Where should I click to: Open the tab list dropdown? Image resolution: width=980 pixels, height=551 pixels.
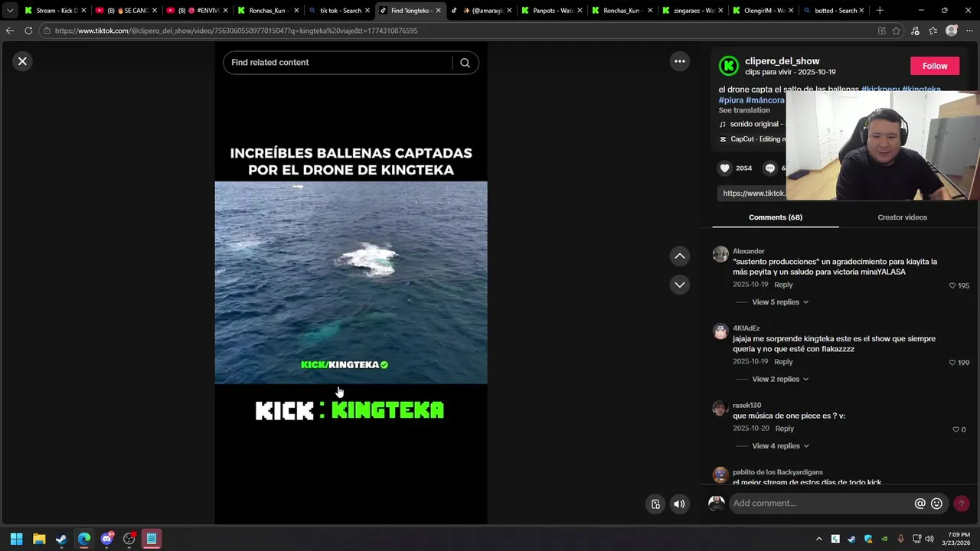click(x=10, y=11)
